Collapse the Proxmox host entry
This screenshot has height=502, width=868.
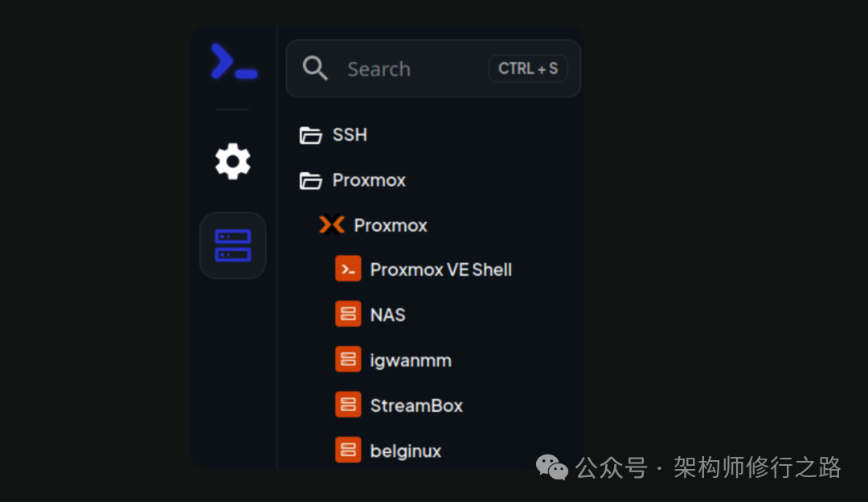[x=390, y=224]
